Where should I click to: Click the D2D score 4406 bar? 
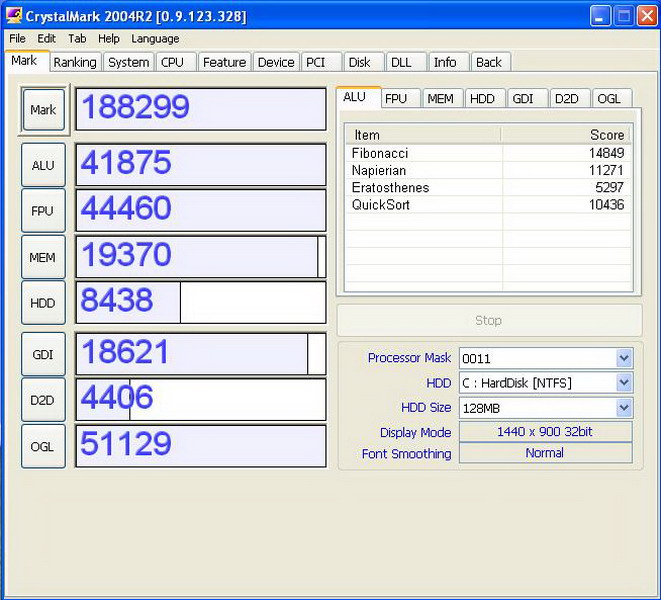[x=201, y=400]
